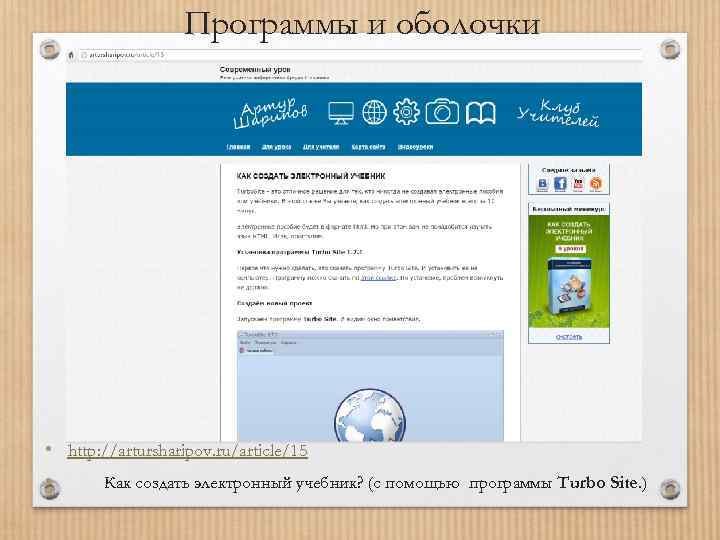
Task: Click the monitor icon in the blue header
Action: coord(341,113)
